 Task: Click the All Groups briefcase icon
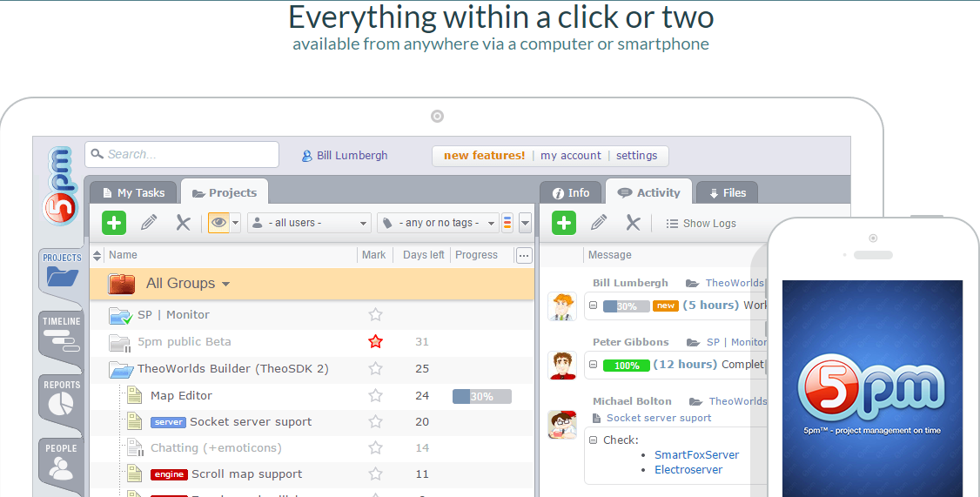pos(121,283)
